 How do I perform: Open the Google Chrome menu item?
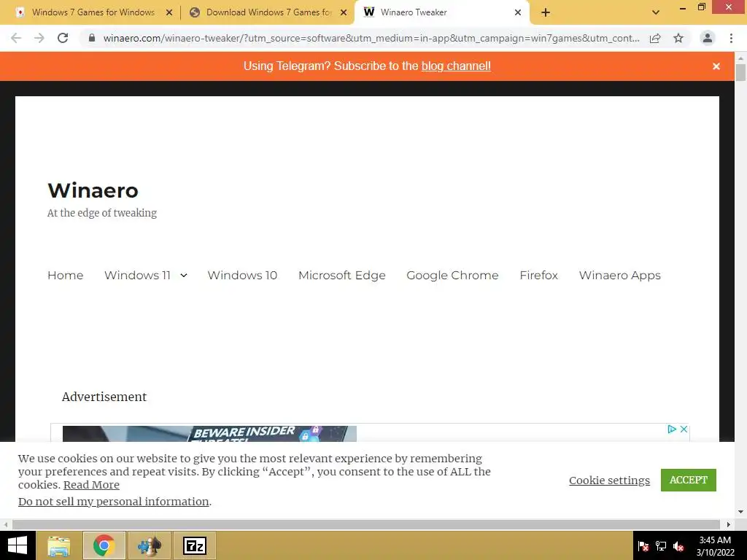[x=452, y=275]
